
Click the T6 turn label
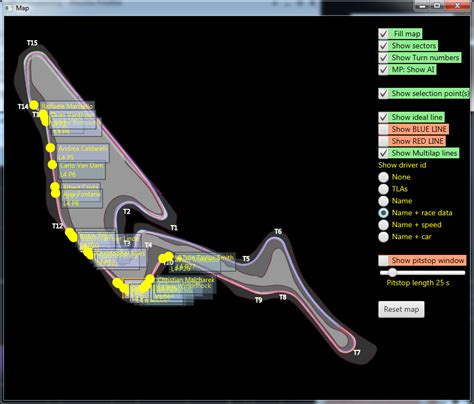[278, 231]
